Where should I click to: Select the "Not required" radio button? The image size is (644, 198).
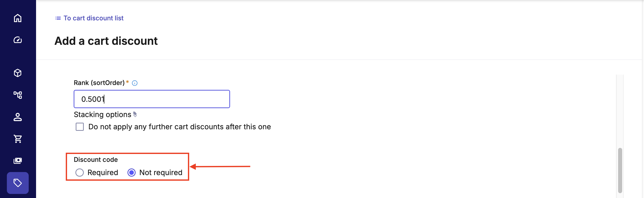point(132,173)
